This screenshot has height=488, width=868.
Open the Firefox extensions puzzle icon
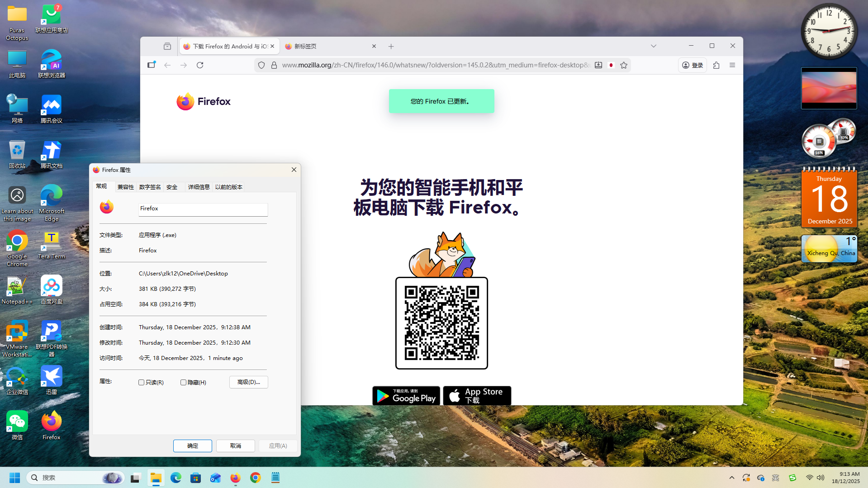point(716,65)
